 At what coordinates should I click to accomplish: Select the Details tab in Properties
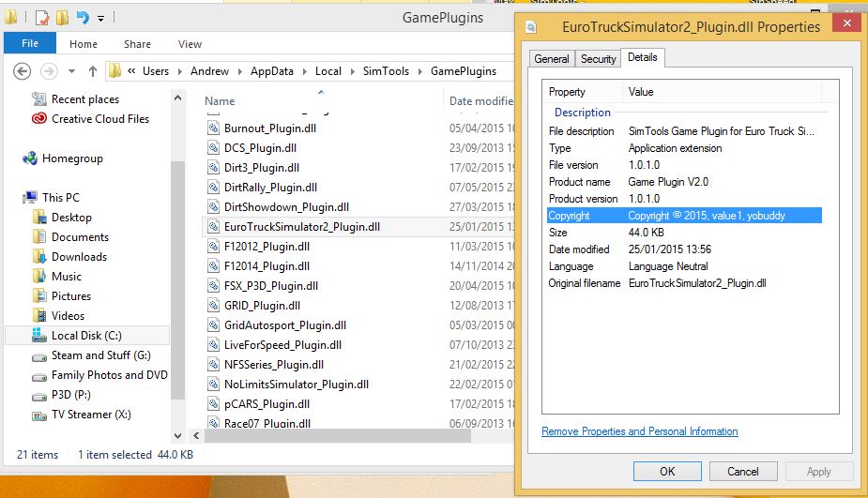643,57
